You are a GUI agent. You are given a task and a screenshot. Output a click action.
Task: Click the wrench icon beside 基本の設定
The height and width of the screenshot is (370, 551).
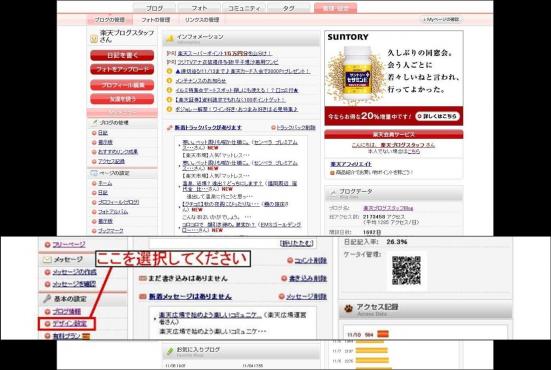[47, 299]
